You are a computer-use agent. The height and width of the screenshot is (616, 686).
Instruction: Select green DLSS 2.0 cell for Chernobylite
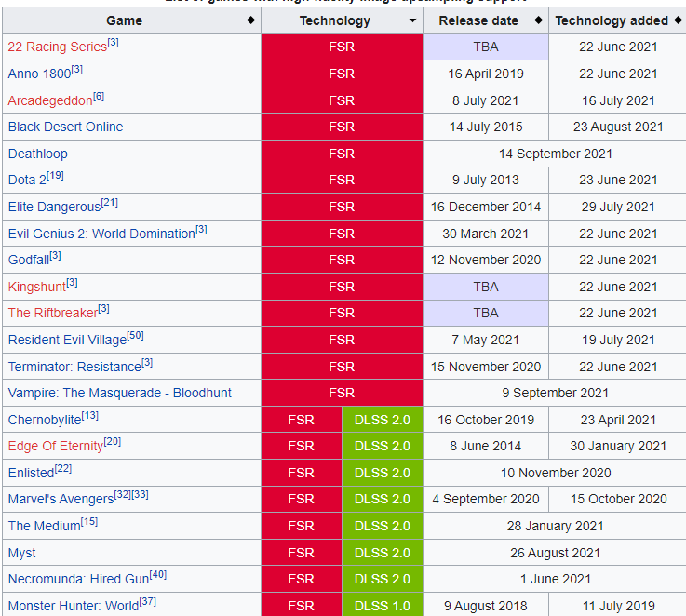pos(383,420)
